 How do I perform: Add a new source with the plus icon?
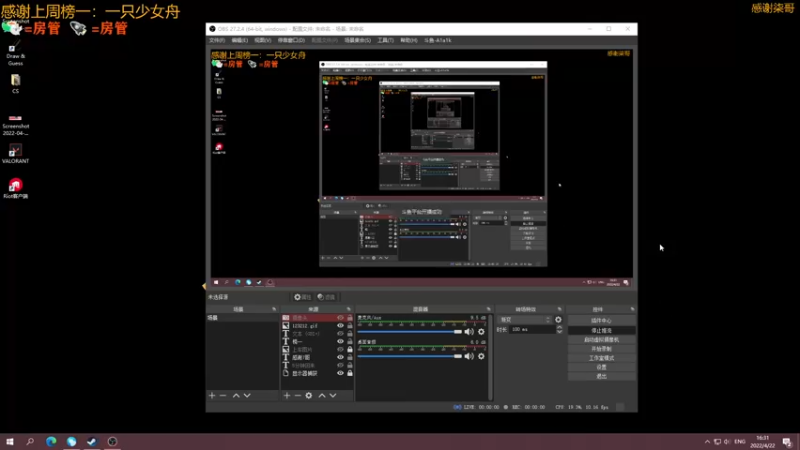287,395
